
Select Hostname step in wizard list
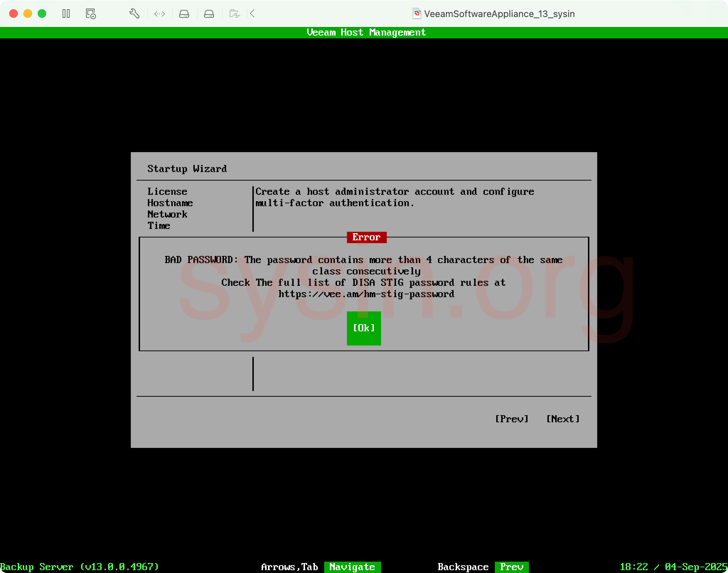point(170,203)
